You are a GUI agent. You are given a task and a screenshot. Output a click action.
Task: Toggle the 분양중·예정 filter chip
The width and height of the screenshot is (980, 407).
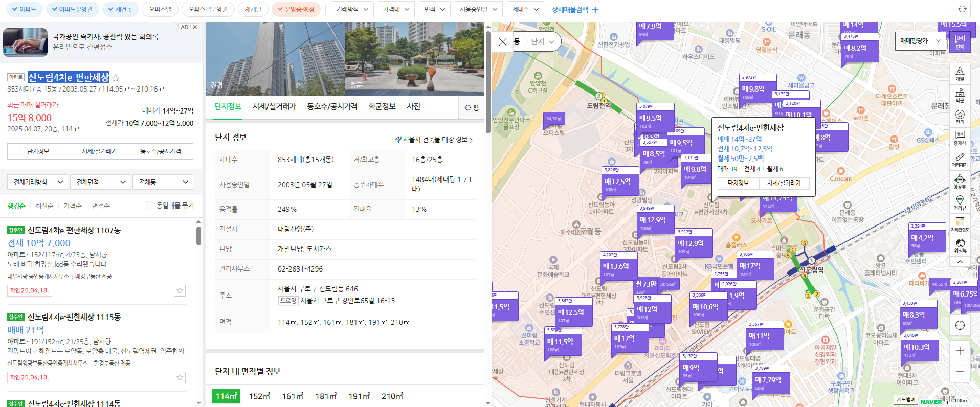coord(296,9)
